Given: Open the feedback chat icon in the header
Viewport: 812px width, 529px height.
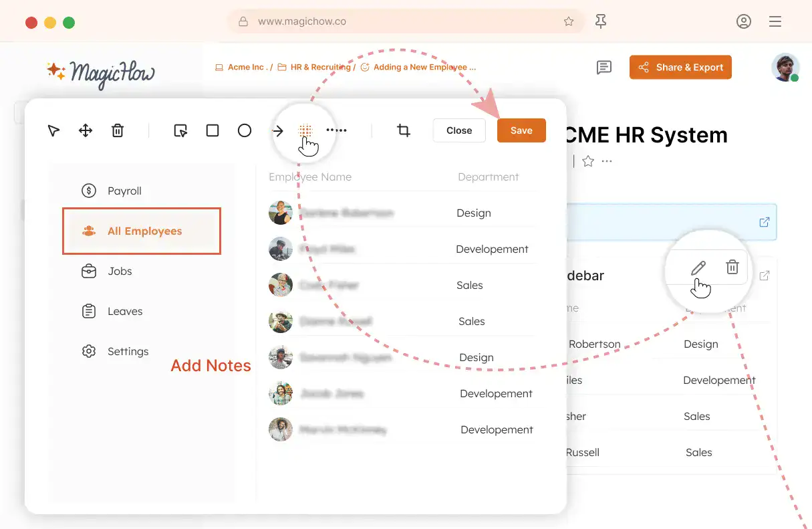Looking at the screenshot, I should [604, 67].
